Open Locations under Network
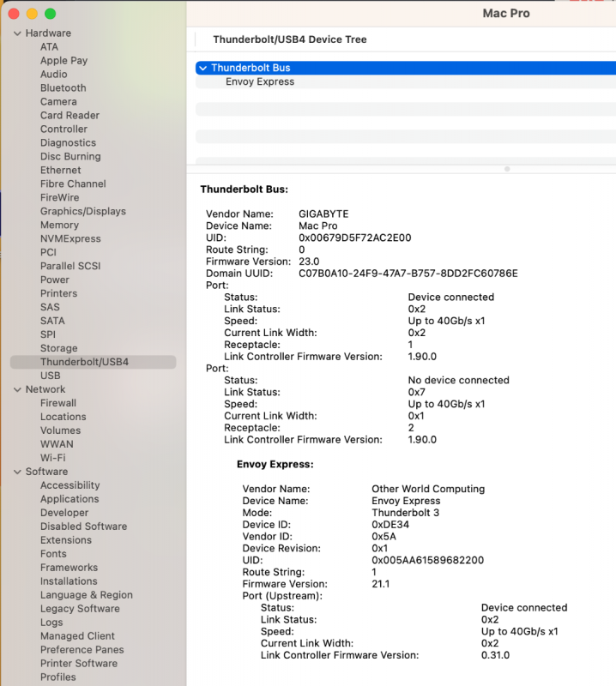 pyautogui.click(x=63, y=417)
